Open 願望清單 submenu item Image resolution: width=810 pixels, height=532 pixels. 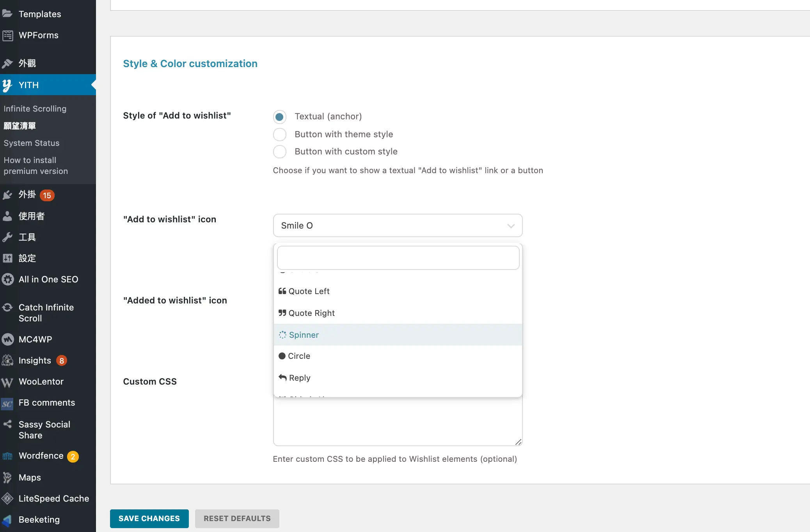20,126
